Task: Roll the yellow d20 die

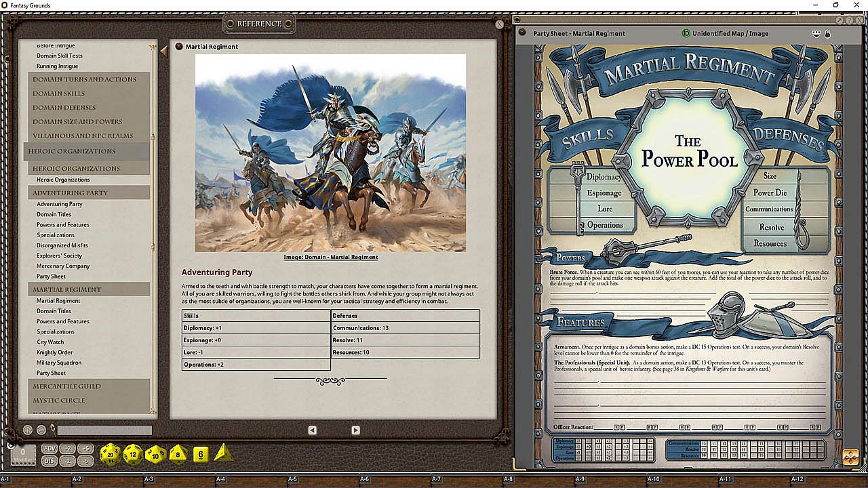Action: [x=110, y=454]
